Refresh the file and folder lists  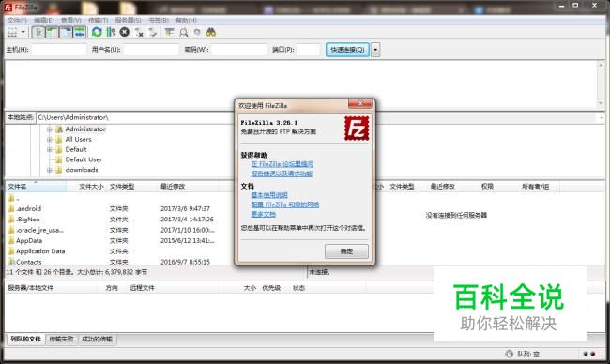tap(97, 32)
